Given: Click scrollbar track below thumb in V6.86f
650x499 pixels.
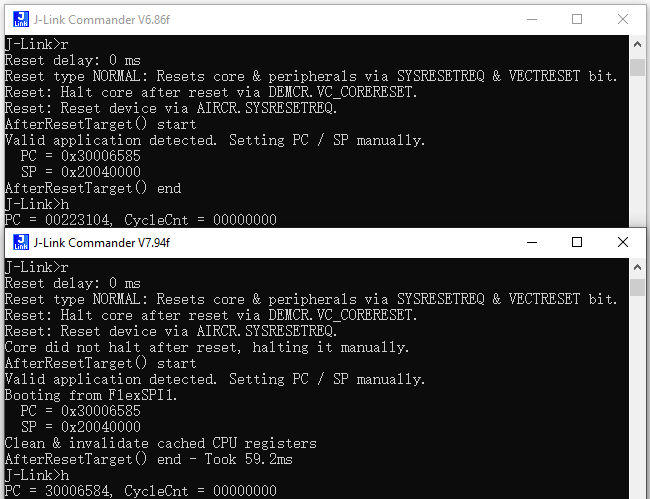Looking at the screenshot, I should point(637,151).
